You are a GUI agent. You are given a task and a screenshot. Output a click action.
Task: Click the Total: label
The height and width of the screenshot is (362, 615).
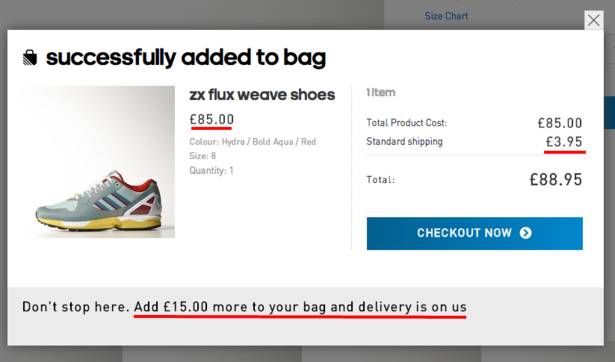click(x=380, y=180)
